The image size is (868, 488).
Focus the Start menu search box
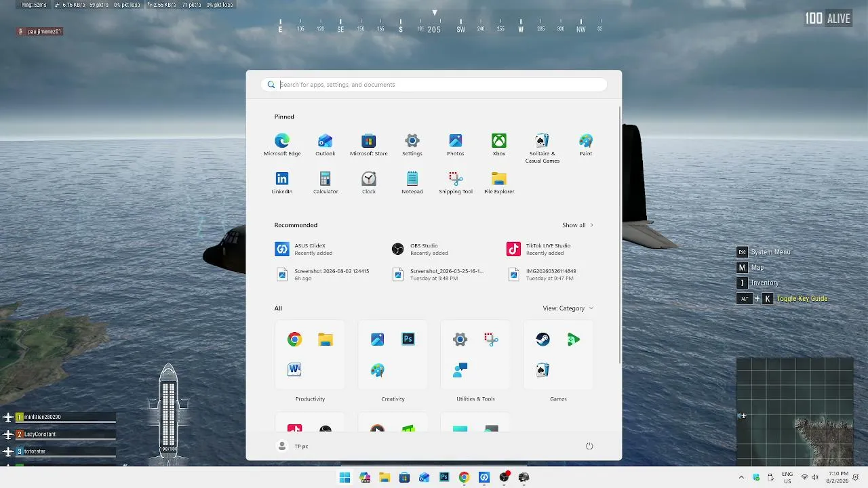pos(434,85)
